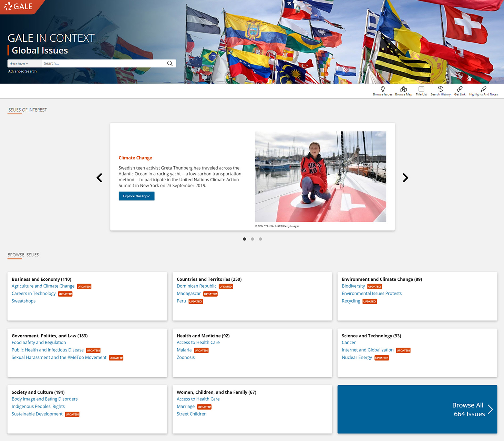Open the Malaria issue
504x441 pixels.
click(184, 350)
